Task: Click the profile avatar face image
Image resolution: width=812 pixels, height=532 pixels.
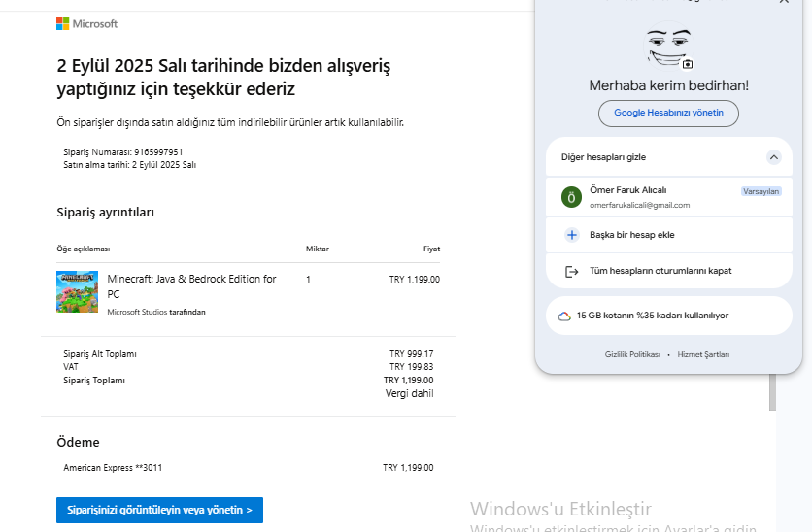Action: click(668, 46)
